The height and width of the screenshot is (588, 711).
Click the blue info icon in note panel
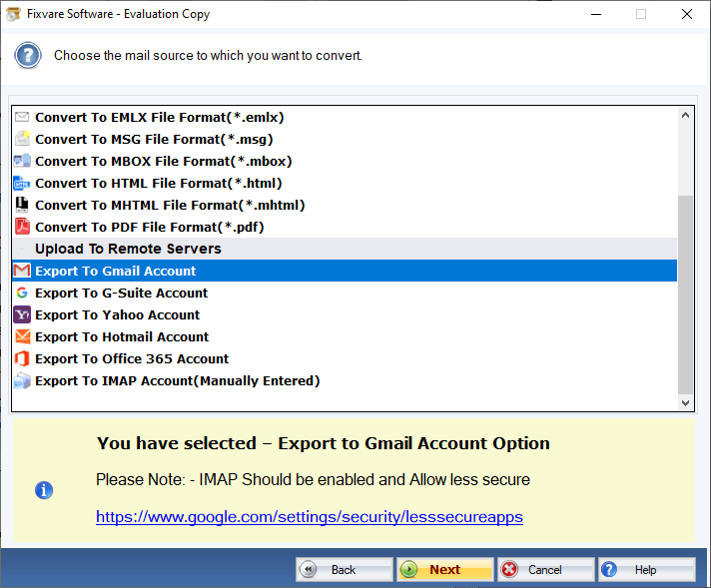point(44,490)
